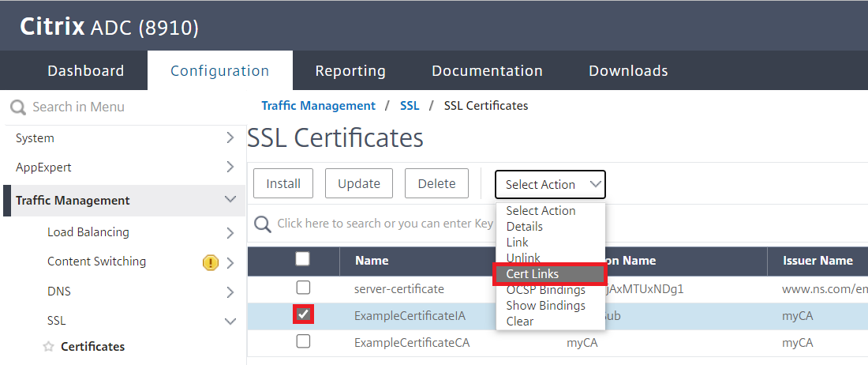Click the Citrix ADC (8910) header title
The width and height of the screenshot is (868, 365).
click(109, 26)
